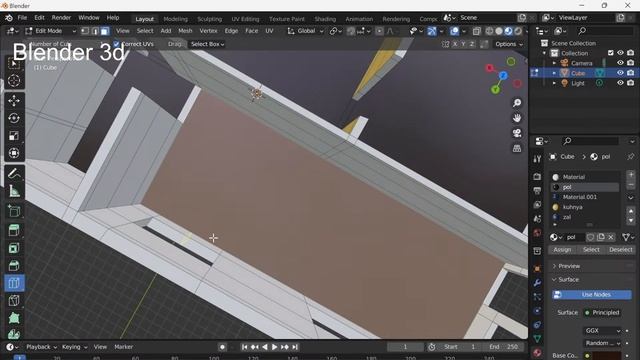The width and height of the screenshot is (640, 360).
Task: Jump to the end frame button
Action: pos(295,347)
